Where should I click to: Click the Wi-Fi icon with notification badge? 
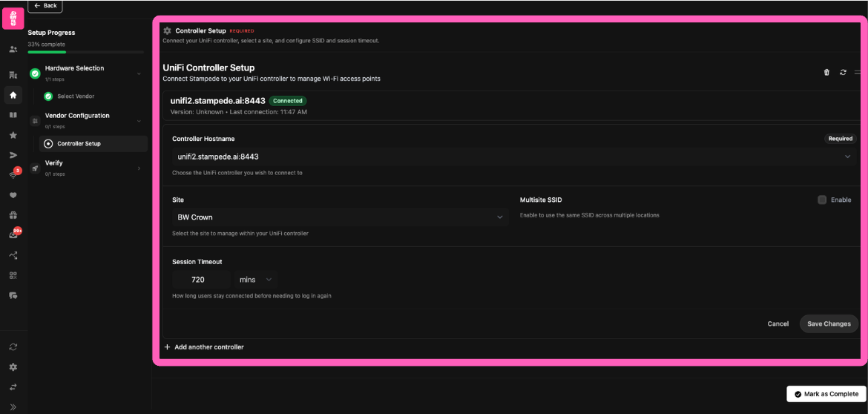[x=13, y=175]
